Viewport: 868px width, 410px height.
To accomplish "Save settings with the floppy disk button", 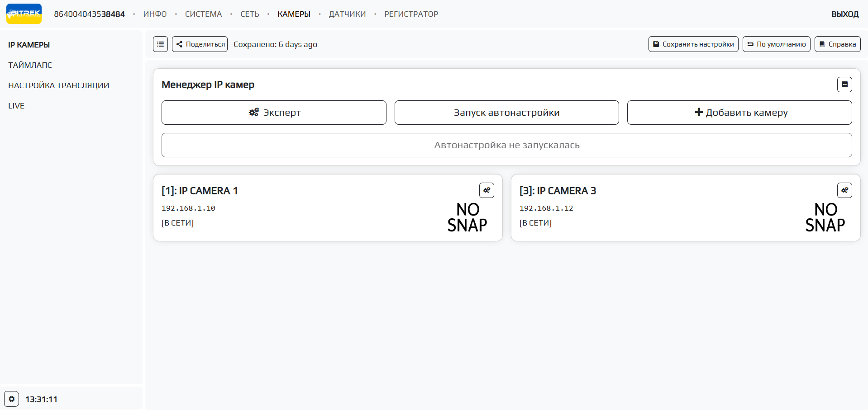I will pyautogui.click(x=693, y=44).
